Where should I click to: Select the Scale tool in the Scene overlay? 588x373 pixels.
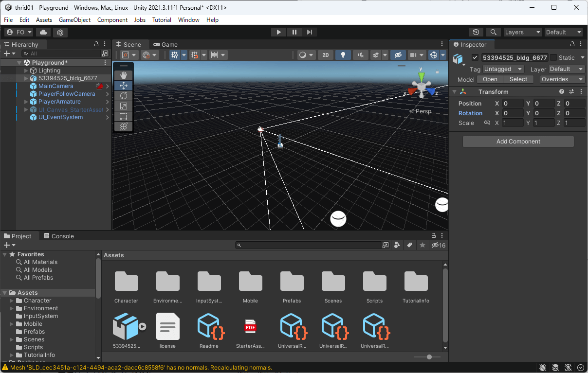coord(124,106)
